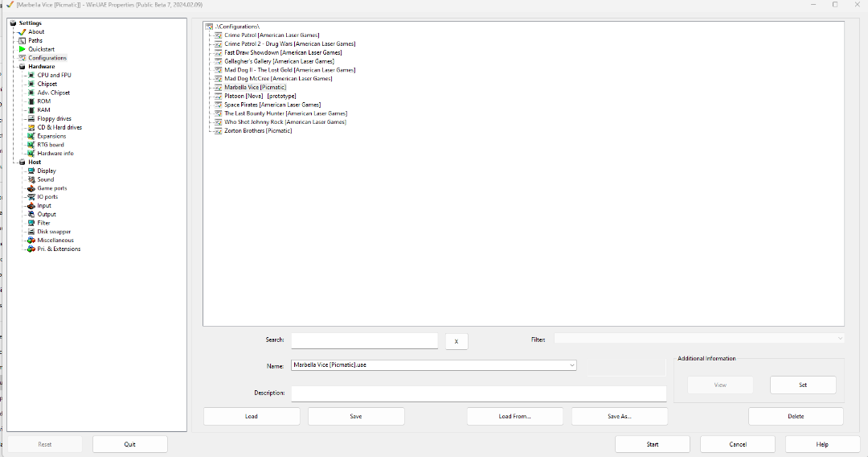This screenshot has height=457, width=868.
Task: Click the Sound speaker icon
Action: click(31, 179)
